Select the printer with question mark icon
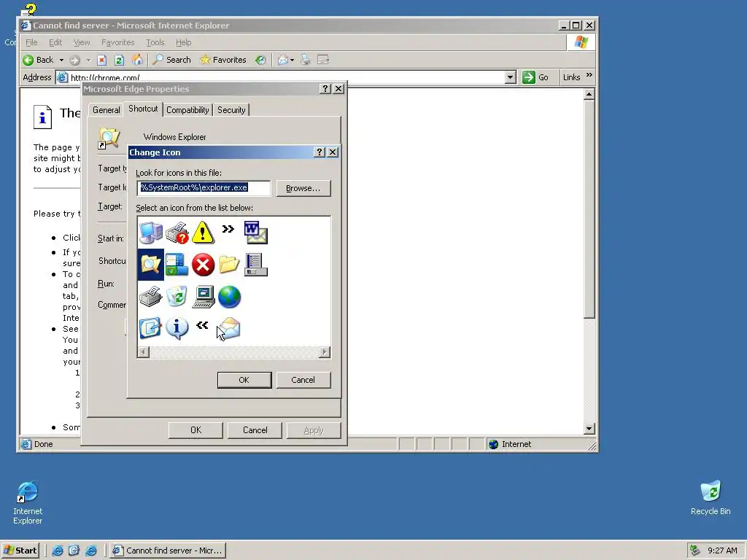Screen dimensions: 747x560 pos(177,233)
